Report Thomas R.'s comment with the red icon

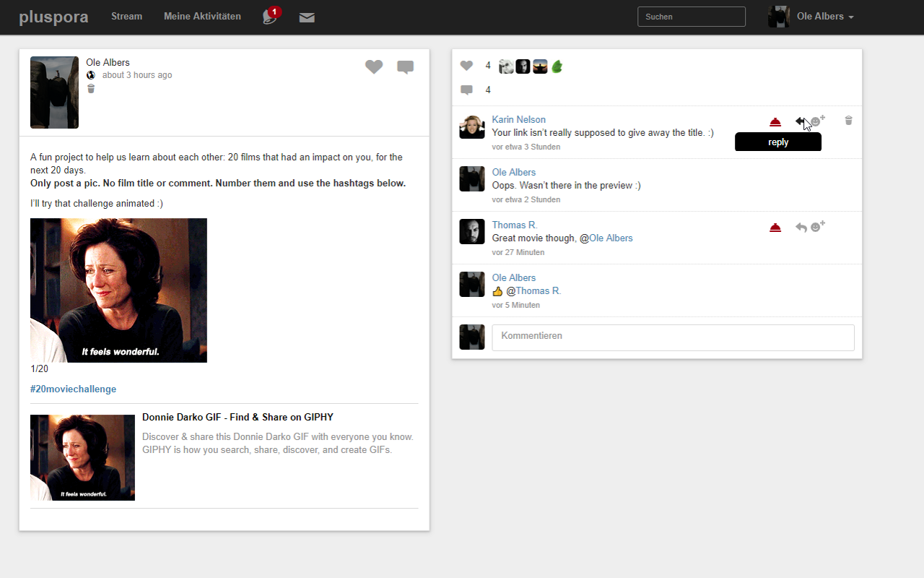[775, 228]
